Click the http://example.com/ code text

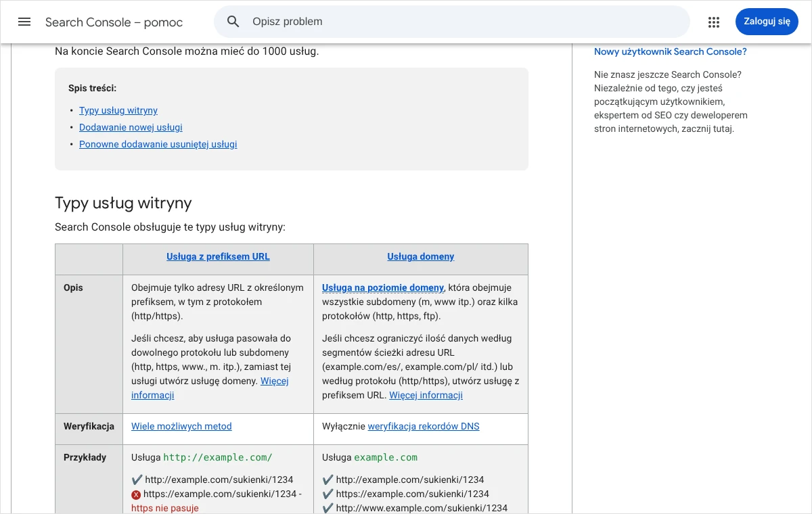[x=218, y=457]
